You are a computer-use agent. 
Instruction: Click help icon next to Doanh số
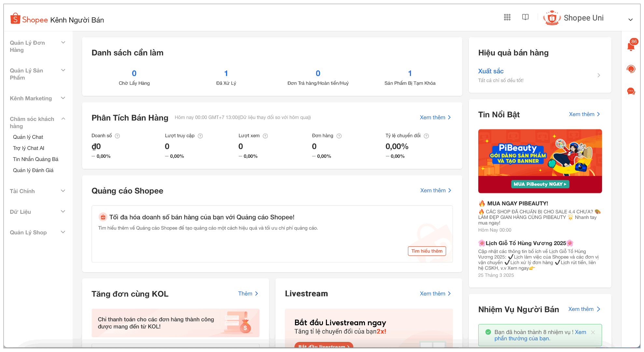tap(118, 136)
